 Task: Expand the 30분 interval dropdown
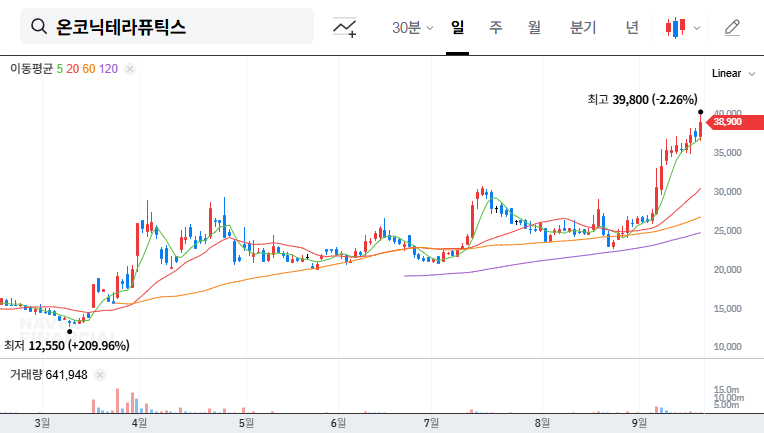point(412,28)
